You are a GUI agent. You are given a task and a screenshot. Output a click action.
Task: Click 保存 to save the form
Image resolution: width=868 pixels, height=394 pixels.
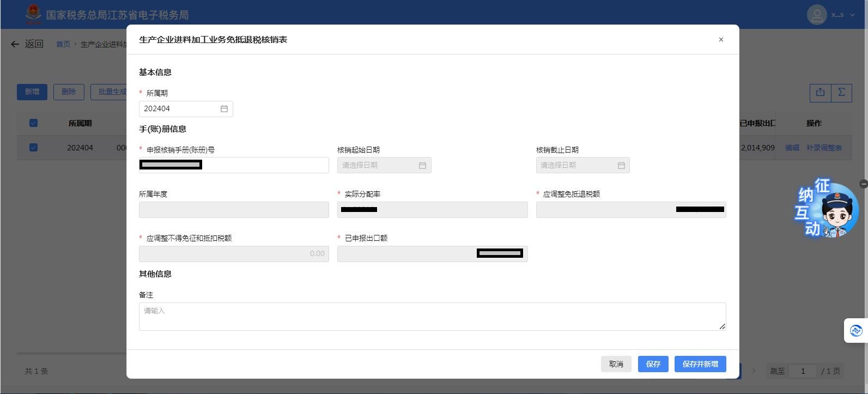653,364
